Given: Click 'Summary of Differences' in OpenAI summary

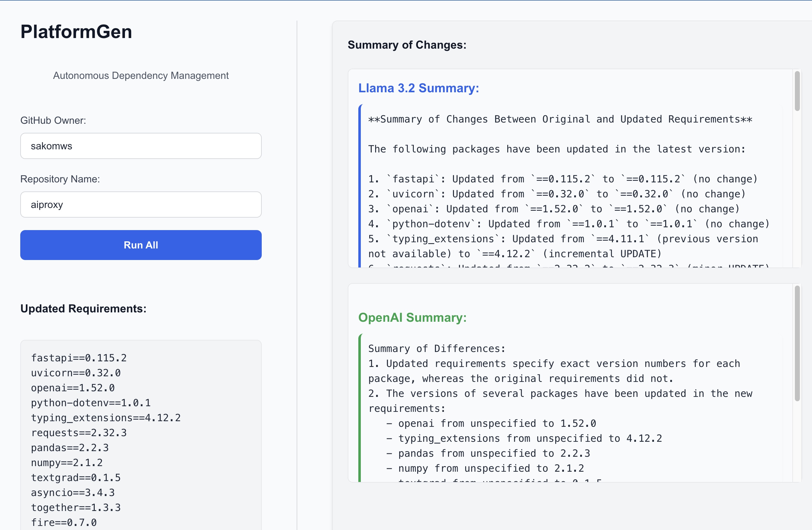Looking at the screenshot, I should (436, 349).
